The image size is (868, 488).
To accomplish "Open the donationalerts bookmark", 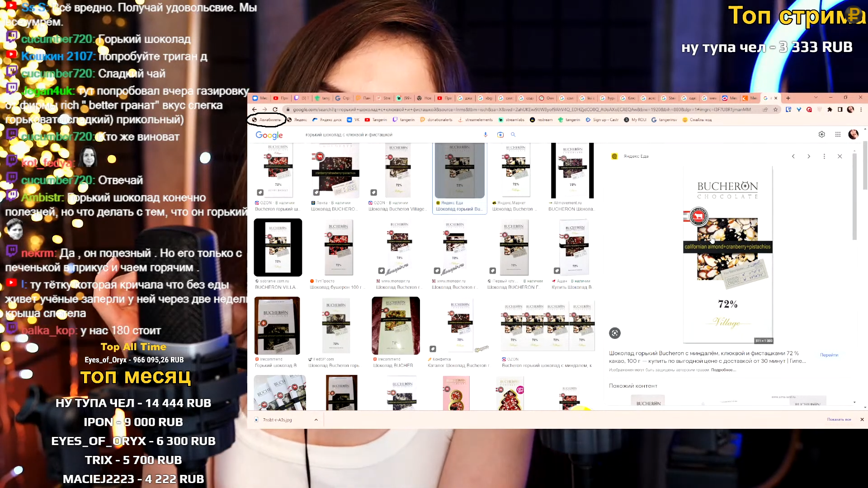I will point(436,120).
